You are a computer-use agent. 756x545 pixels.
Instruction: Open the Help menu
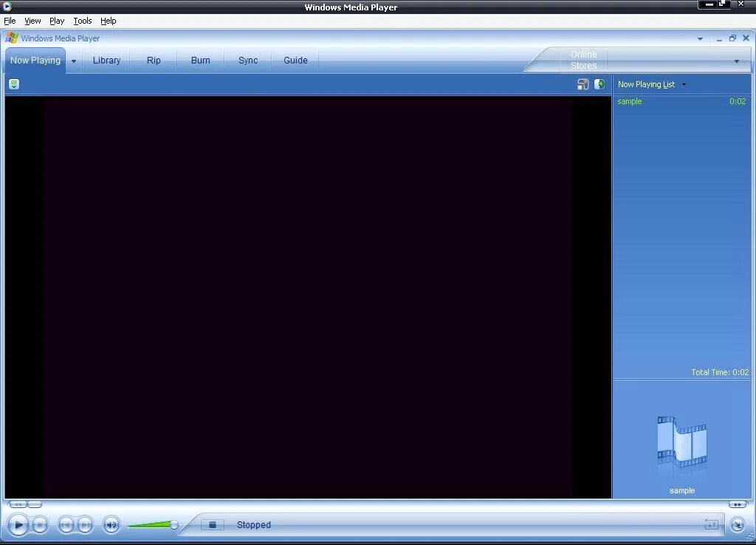[x=108, y=21]
